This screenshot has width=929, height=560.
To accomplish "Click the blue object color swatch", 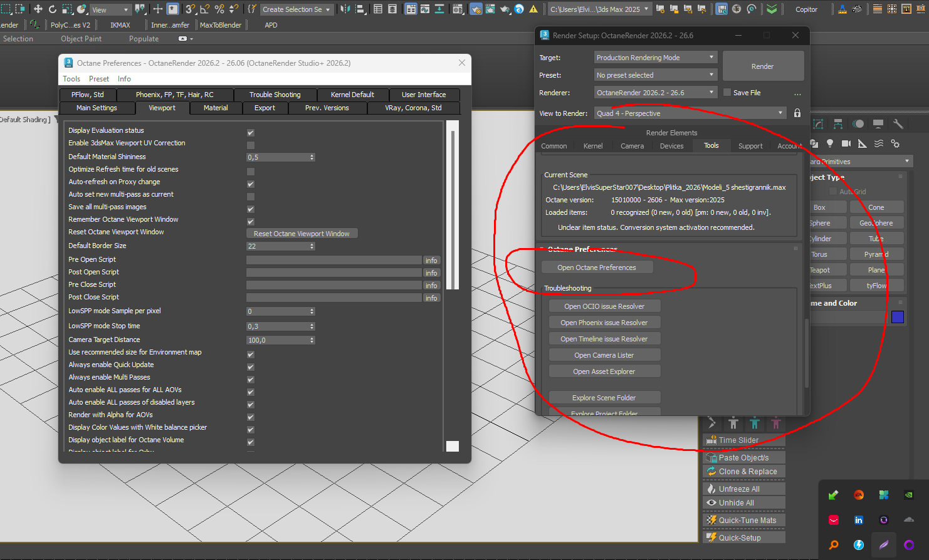I will (x=898, y=317).
